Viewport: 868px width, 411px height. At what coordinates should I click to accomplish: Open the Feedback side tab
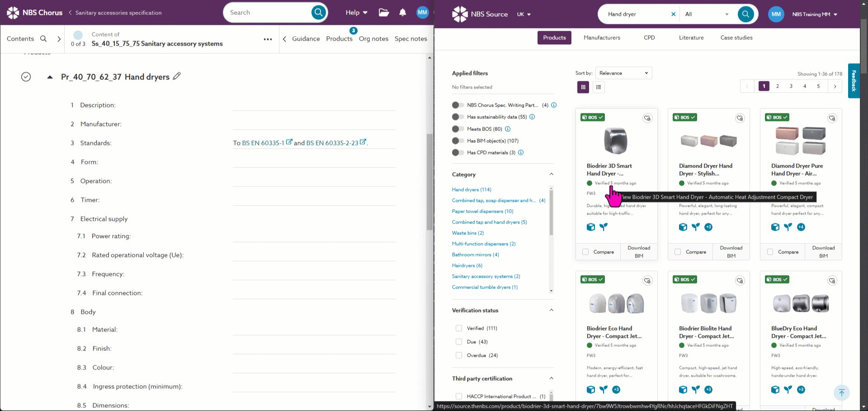click(854, 81)
